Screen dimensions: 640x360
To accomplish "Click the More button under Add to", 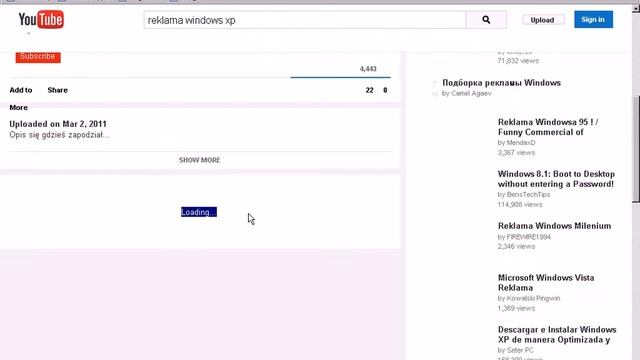I will pyautogui.click(x=18, y=108).
